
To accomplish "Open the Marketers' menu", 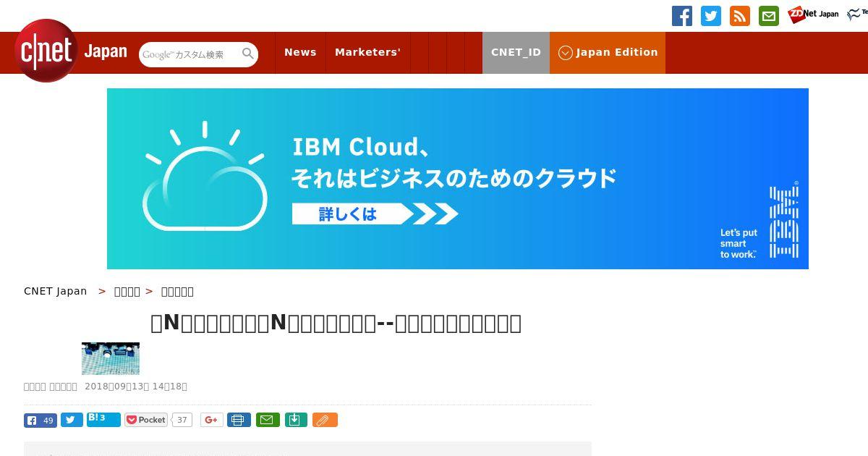I will click(367, 52).
